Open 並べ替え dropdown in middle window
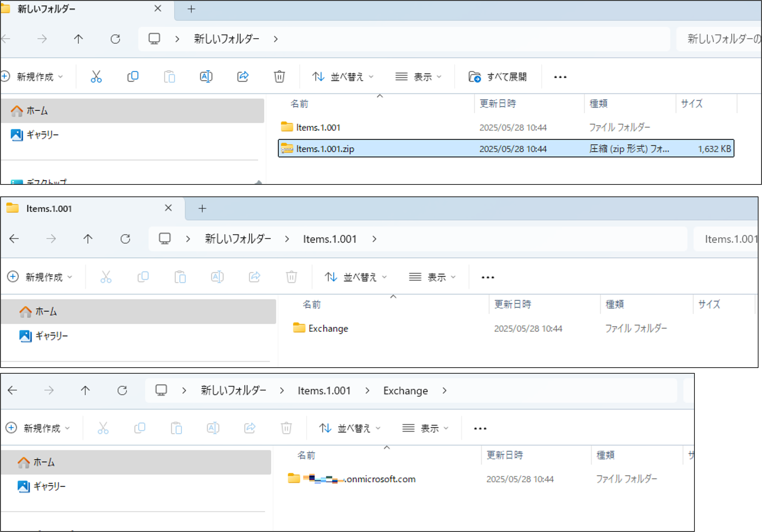The image size is (762, 532). click(356, 277)
